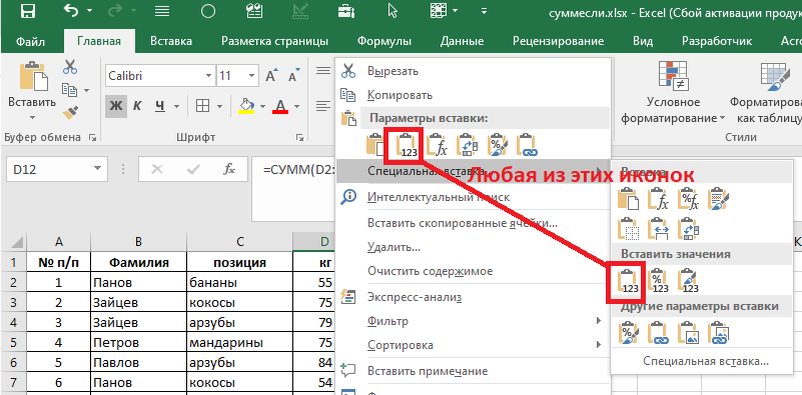Viewport: 802px width, 395px height.
Task: Go to the Данные ribbon tab
Action: (462, 41)
